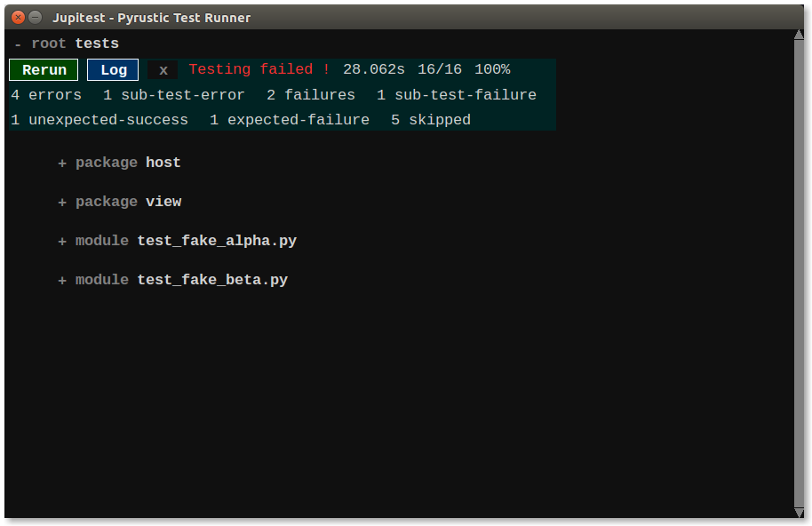Expand the test_fake_alpha.py module

[62, 242]
